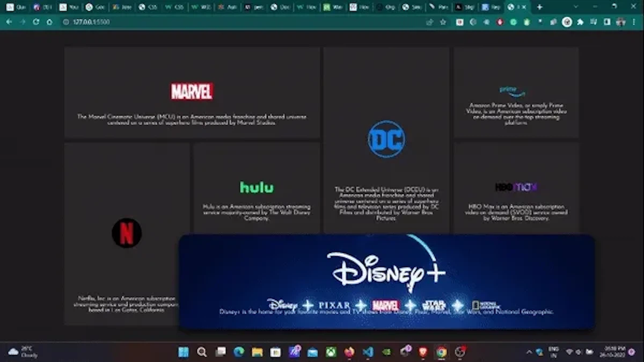
Task: Click the Marvel logo in its card
Action: [x=192, y=91]
